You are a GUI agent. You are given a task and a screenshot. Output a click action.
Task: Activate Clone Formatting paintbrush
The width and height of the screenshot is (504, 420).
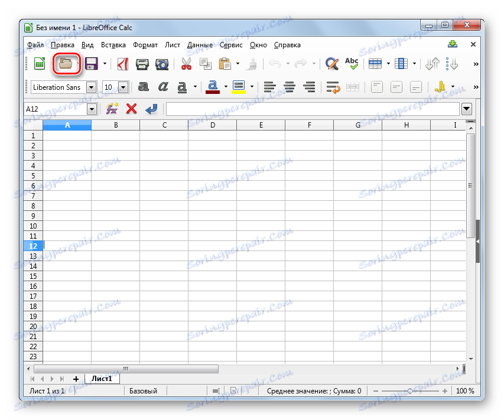coord(252,64)
